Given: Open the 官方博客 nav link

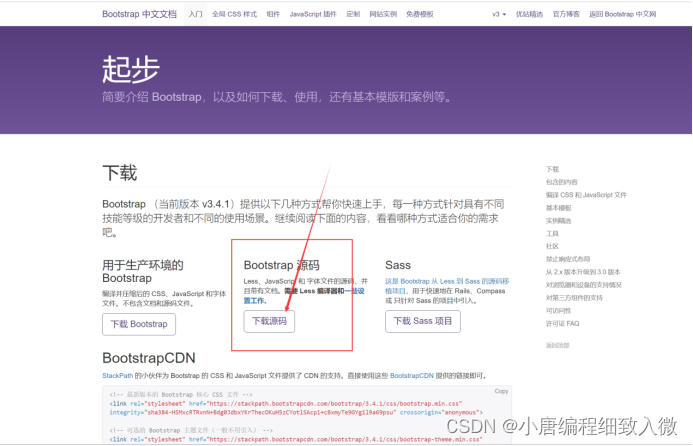Looking at the screenshot, I should (x=566, y=14).
